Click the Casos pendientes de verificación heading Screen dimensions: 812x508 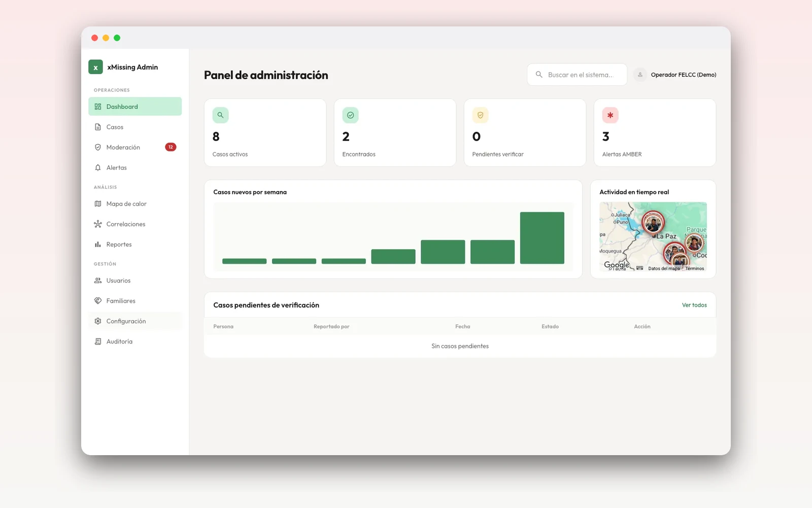[266, 305]
